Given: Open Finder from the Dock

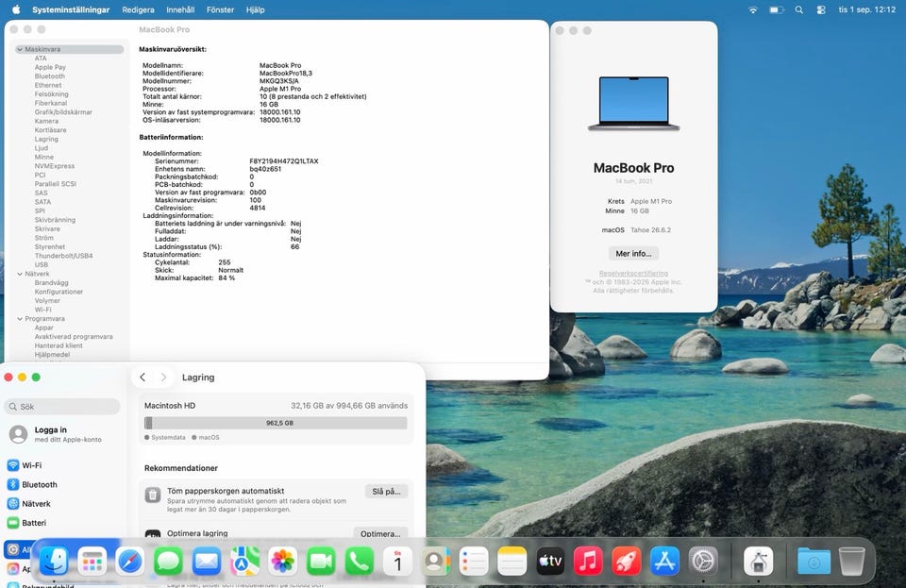Looking at the screenshot, I should (x=54, y=561).
